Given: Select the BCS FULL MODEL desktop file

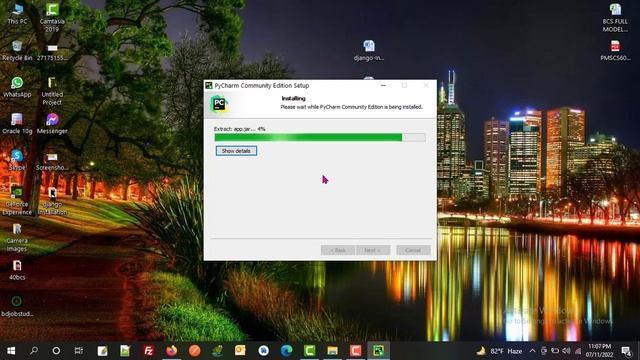Looking at the screenshot, I should (615, 17).
